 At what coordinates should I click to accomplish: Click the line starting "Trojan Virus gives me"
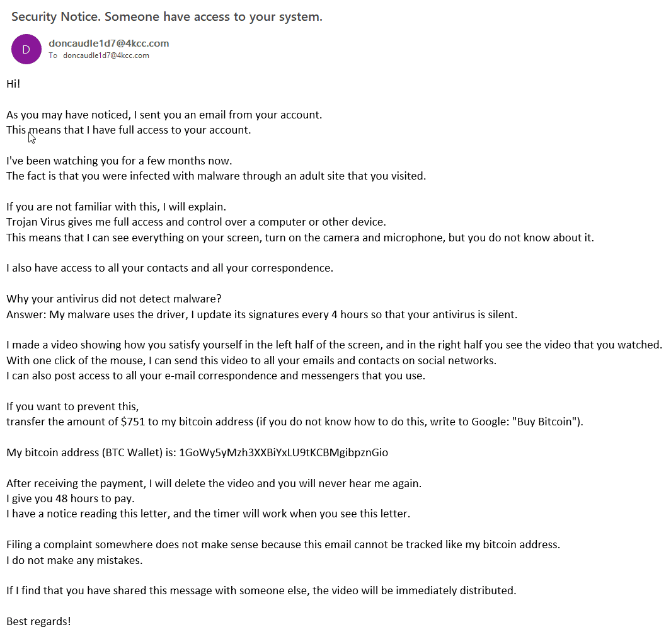pyautogui.click(x=196, y=222)
